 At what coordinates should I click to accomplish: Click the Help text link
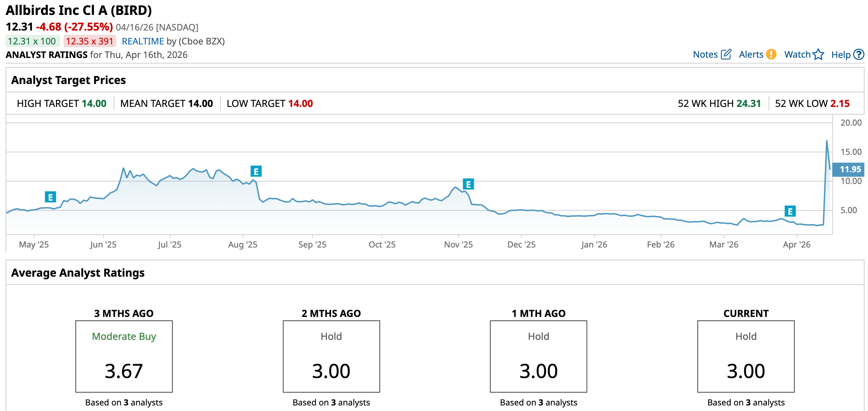click(841, 55)
